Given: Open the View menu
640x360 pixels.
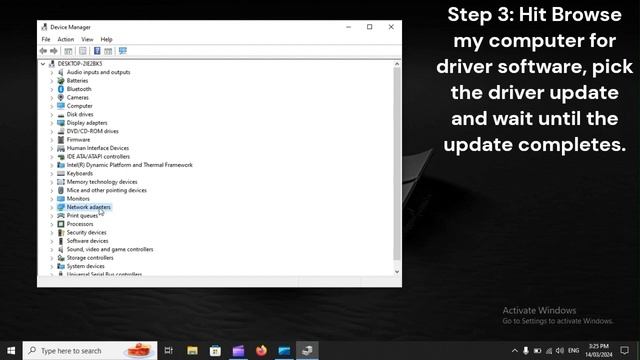Looking at the screenshot, I should [x=87, y=39].
